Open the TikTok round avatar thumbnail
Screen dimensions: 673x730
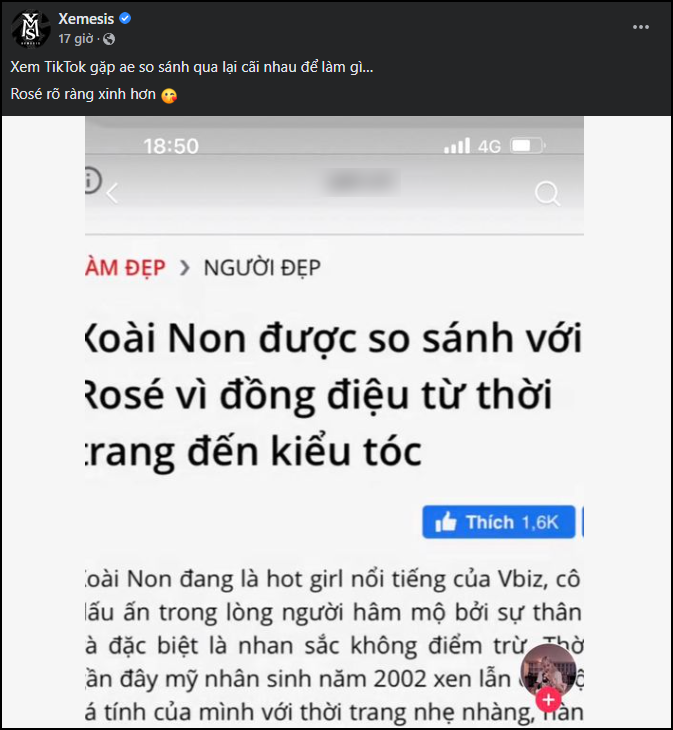[x=548, y=670]
